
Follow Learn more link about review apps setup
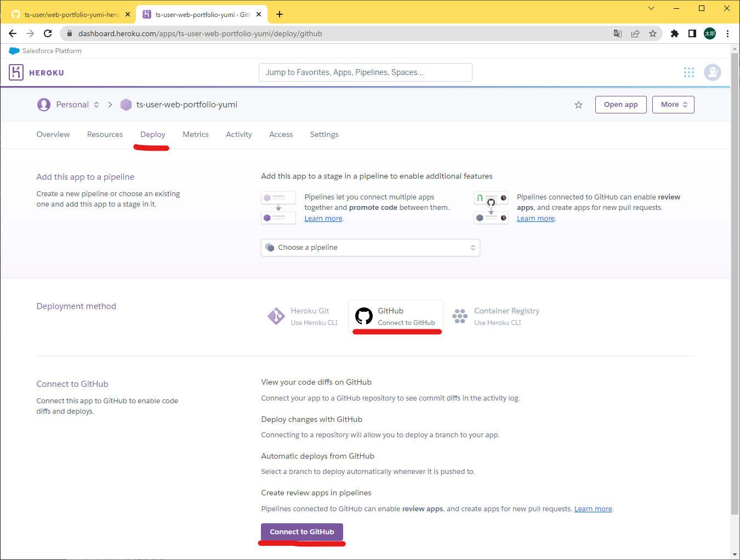[536, 219]
